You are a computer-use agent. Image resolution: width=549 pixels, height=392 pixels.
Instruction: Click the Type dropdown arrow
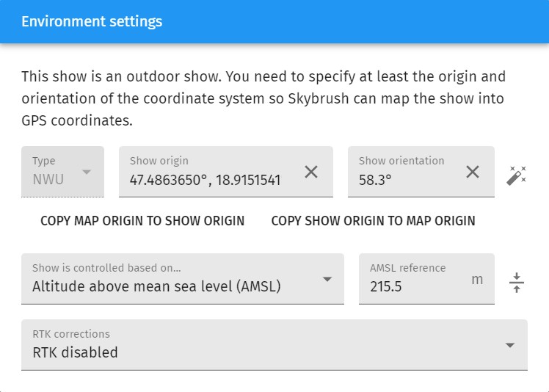87,172
